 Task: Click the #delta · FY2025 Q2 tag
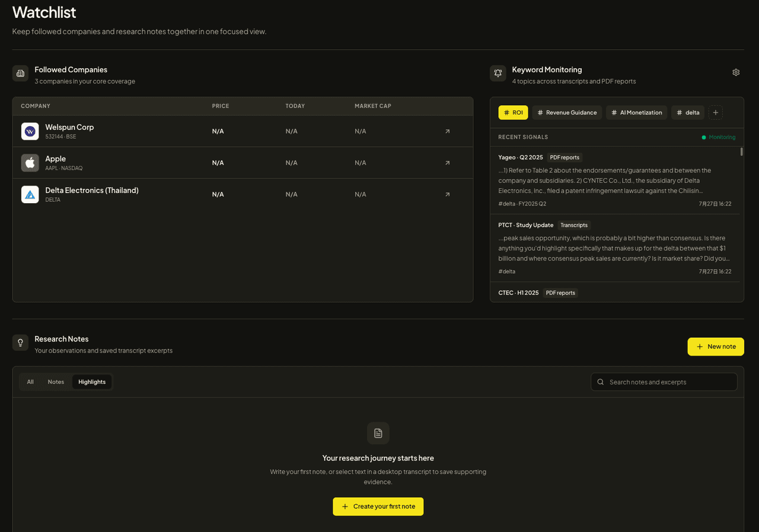(x=522, y=204)
